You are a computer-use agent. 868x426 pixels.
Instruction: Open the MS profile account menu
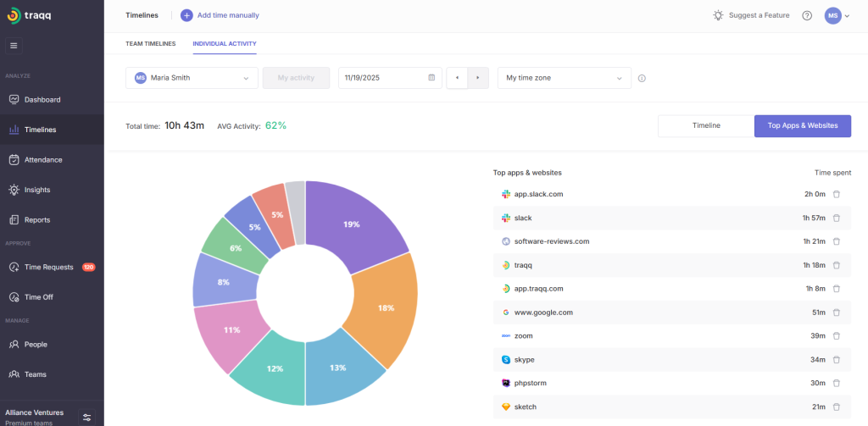pos(837,15)
